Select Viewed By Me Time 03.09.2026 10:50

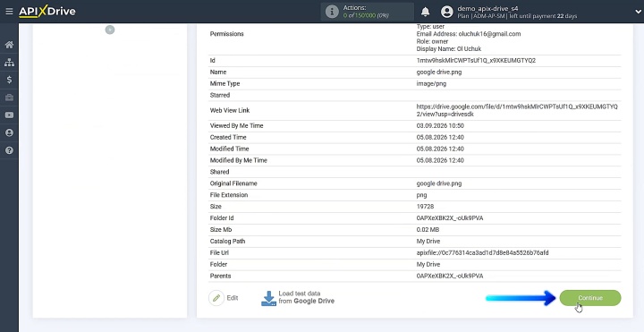(440, 126)
